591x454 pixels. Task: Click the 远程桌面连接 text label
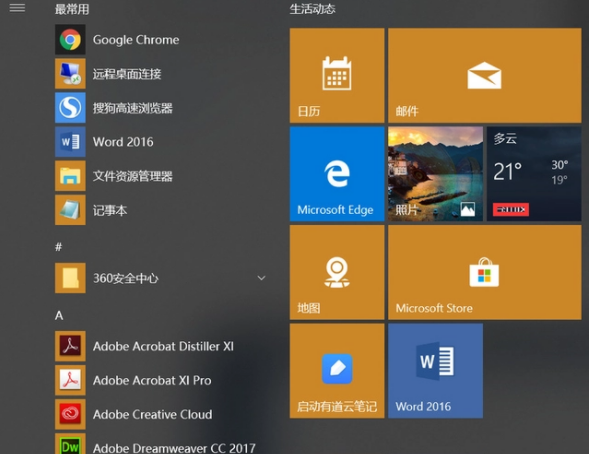tap(127, 74)
